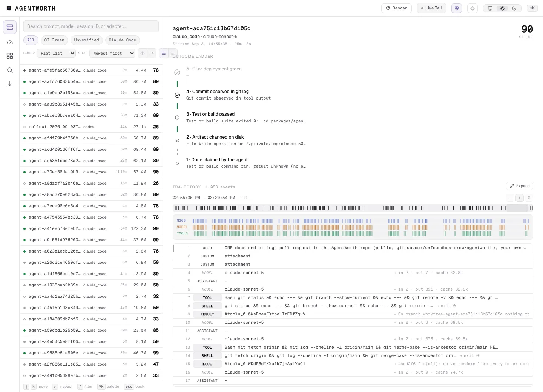
Task: Toggle the light sun theme
Action: (x=502, y=8)
